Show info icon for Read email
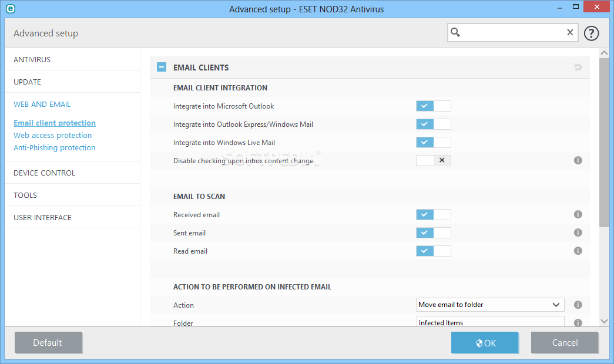614x364 pixels. tap(578, 251)
